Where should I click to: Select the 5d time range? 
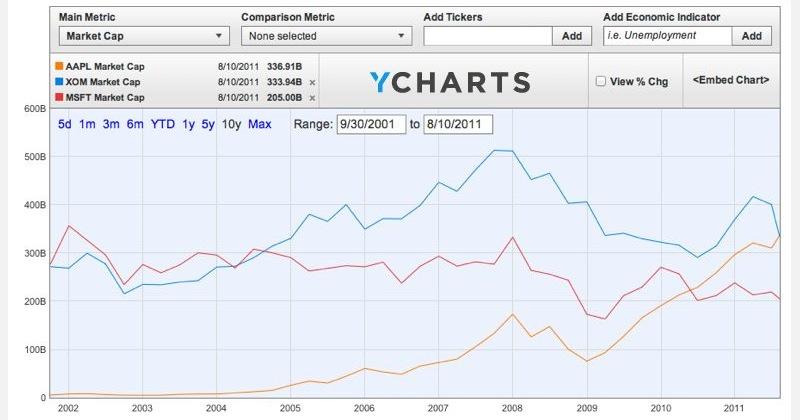65,124
